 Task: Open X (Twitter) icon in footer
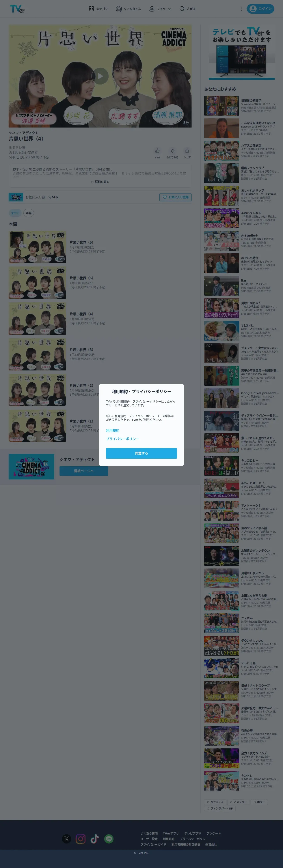click(x=67, y=839)
